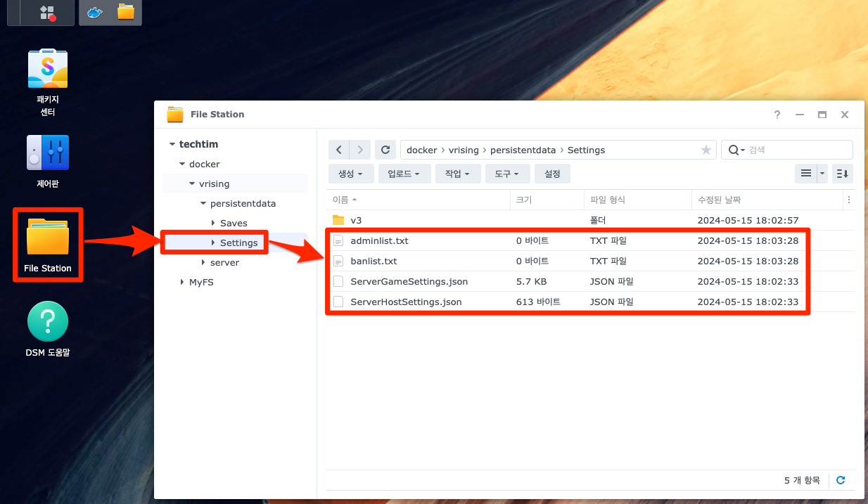The height and width of the screenshot is (504, 868).
Task: Click the 설정 (Settings) button
Action: [x=552, y=174]
